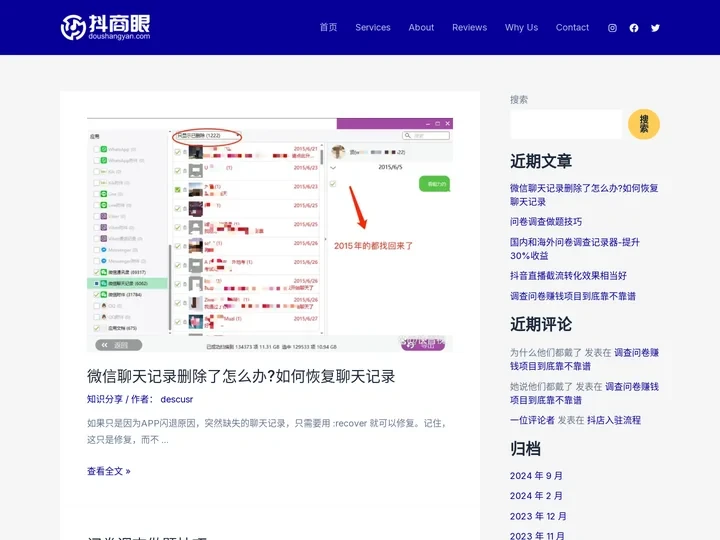Open the Twitter icon in header
Screen dimensions: 720x540
655,28
